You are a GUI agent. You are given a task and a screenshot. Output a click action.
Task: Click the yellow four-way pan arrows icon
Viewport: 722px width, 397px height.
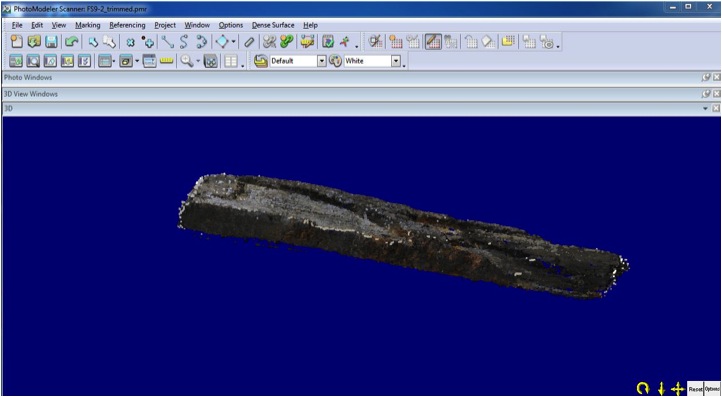[x=678, y=388]
